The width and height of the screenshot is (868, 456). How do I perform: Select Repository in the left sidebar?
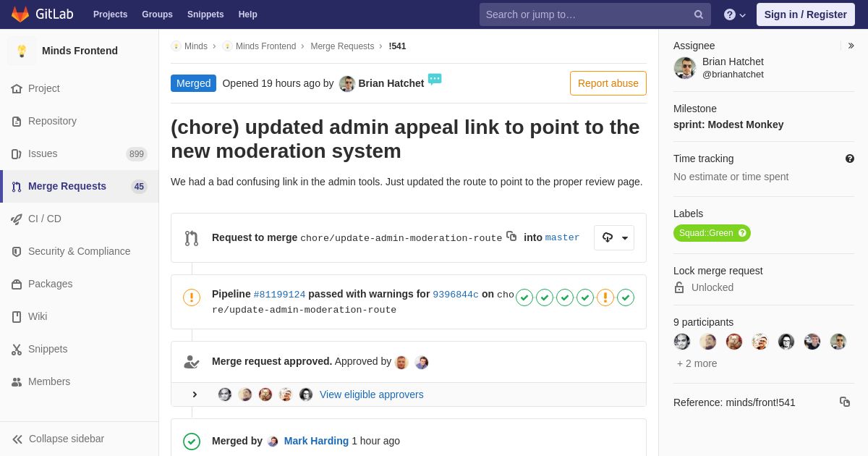coord(80,121)
